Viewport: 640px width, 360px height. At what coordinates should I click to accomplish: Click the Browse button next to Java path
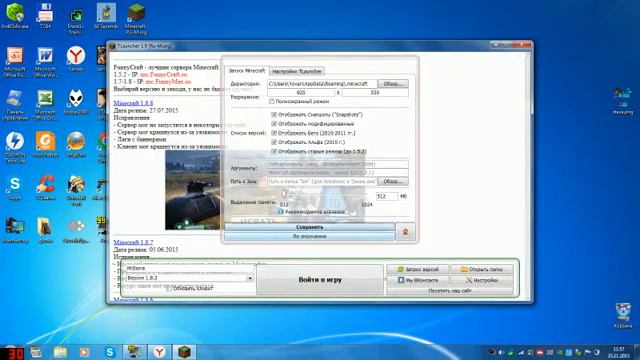tap(393, 181)
